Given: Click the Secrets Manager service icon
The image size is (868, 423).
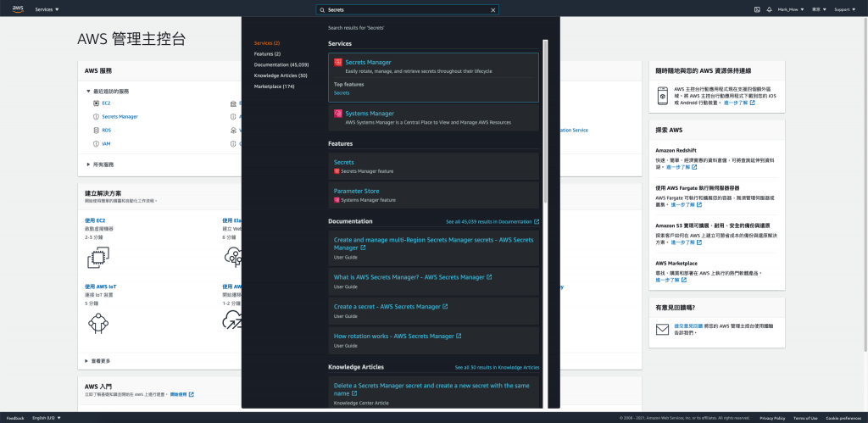Looking at the screenshot, I should pyautogui.click(x=337, y=63).
